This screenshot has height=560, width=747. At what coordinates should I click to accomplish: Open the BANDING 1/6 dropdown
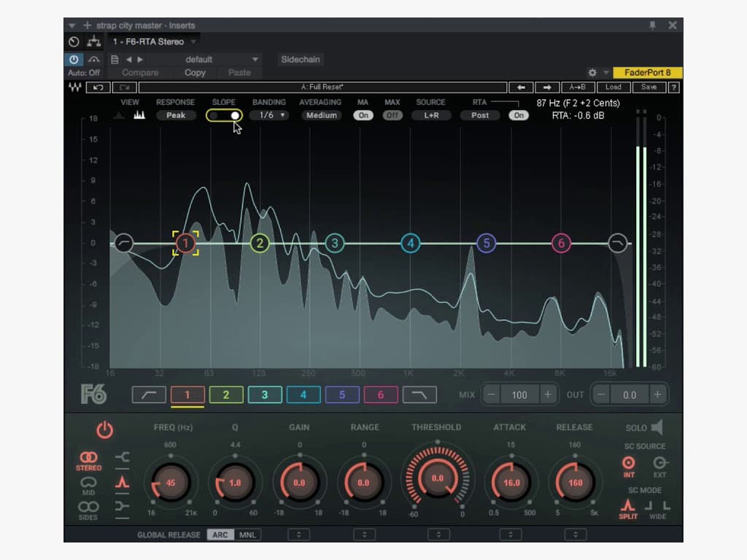point(269,115)
